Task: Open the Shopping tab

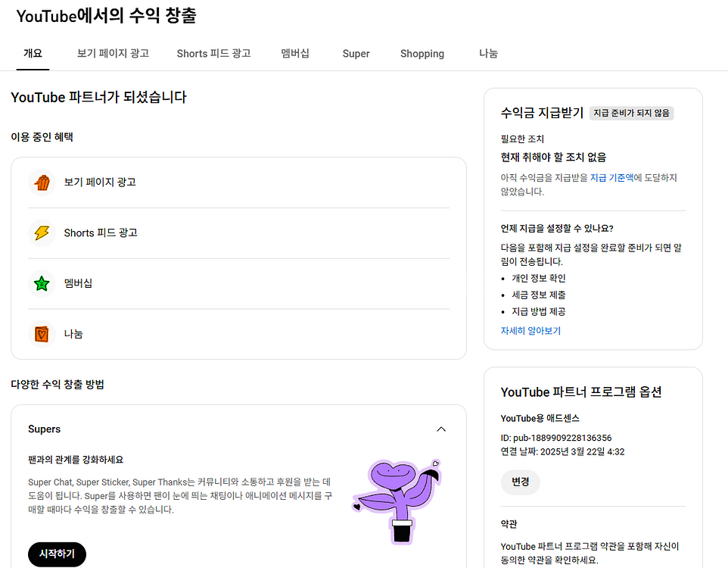Action: pyautogui.click(x=422, y=54)
